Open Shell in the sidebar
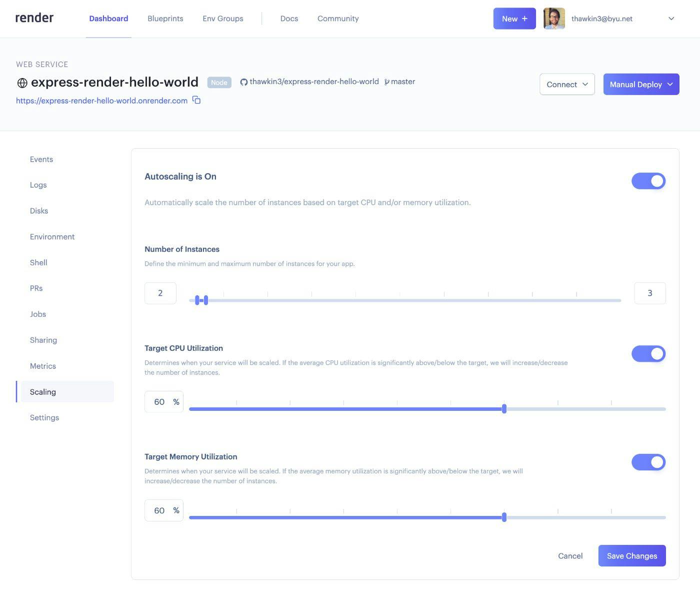700x594 pixels. [x=38, y=262]
